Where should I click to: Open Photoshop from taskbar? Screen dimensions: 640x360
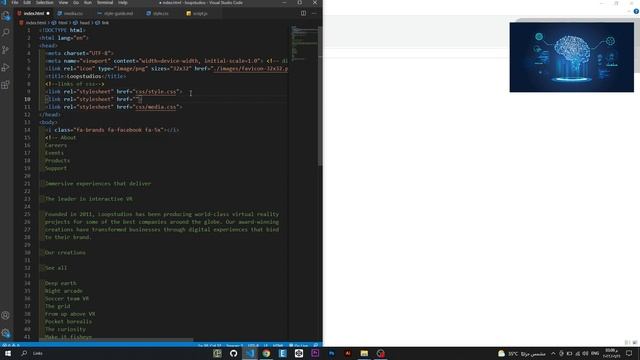pyautogui.click(x=331, y=353)
